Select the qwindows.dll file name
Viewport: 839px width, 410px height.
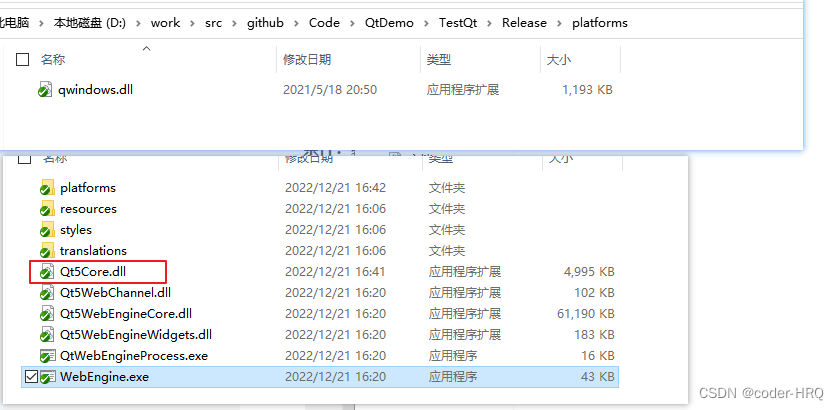coord(95,89)
